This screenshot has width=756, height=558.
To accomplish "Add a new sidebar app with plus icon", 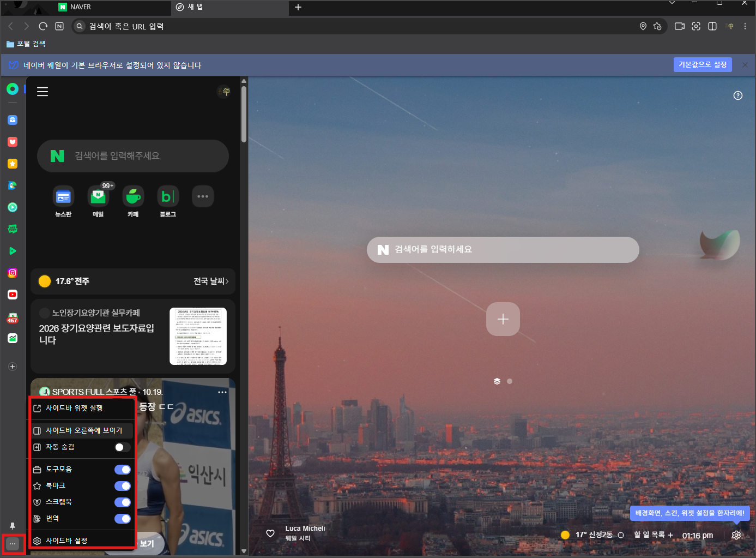I will point(13,367).
